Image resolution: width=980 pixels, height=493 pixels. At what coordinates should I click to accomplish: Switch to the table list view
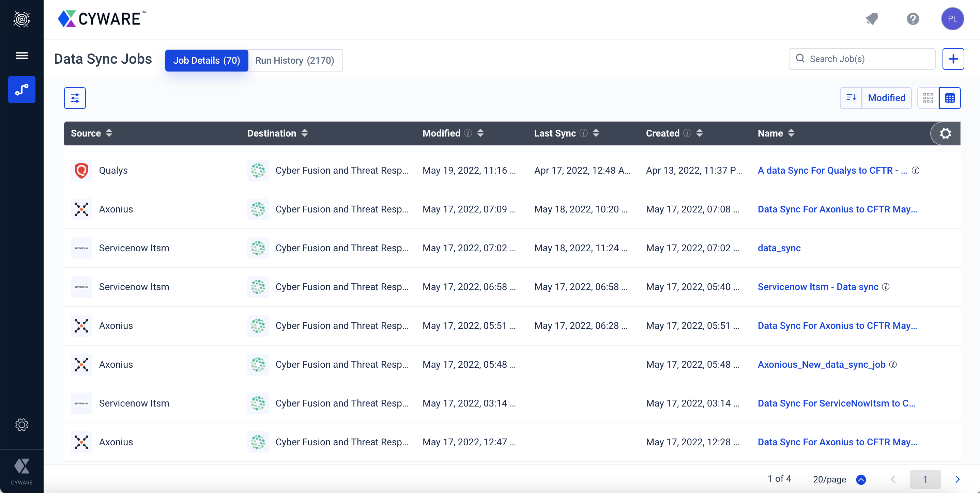coord(950,98)
